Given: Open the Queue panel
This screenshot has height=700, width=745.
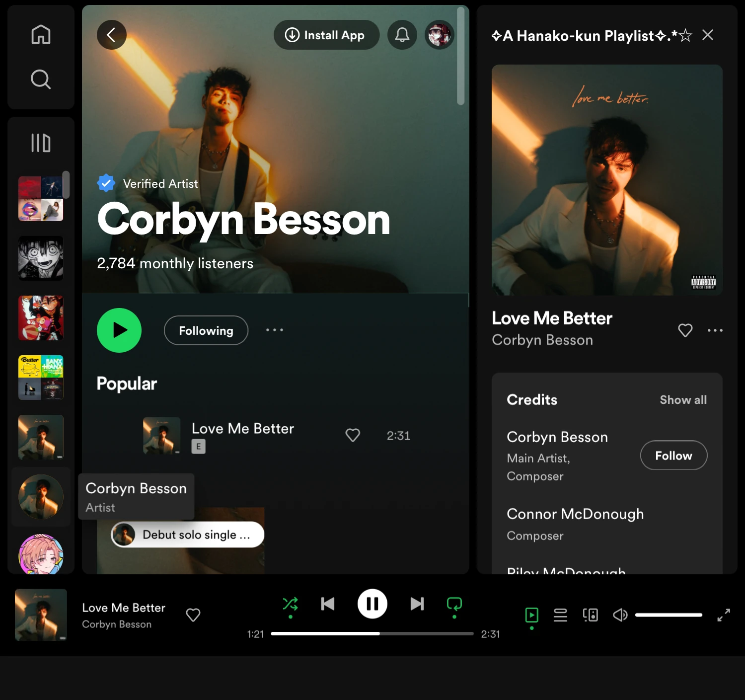Looking at the screenshot, I should coord(560,615).
